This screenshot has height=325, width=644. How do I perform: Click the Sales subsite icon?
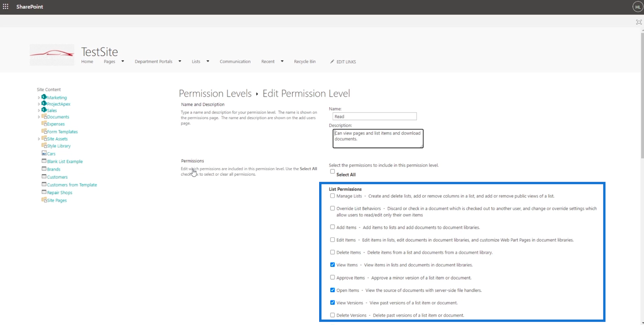(x=44, y=110)
